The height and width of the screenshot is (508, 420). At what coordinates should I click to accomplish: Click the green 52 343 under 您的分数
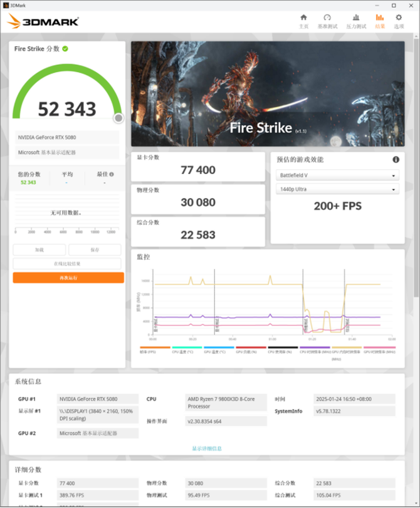click(x=28, y=182)
